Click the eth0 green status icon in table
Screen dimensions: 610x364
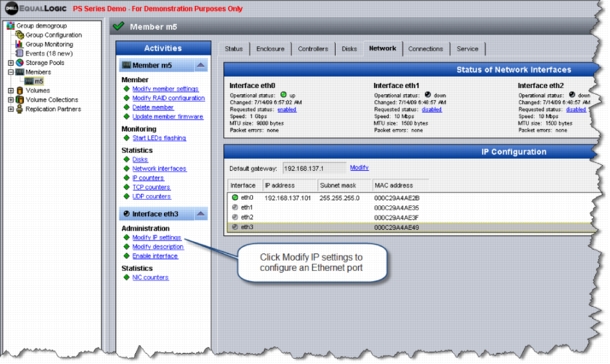coord(235,198)
